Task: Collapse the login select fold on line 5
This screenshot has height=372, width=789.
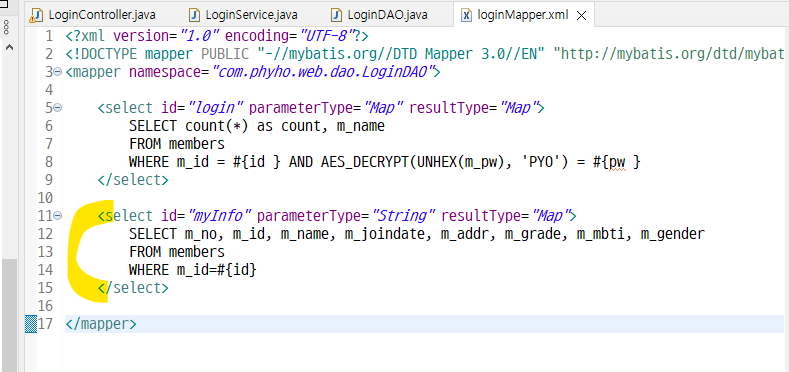Action: [x=58, y=108]
